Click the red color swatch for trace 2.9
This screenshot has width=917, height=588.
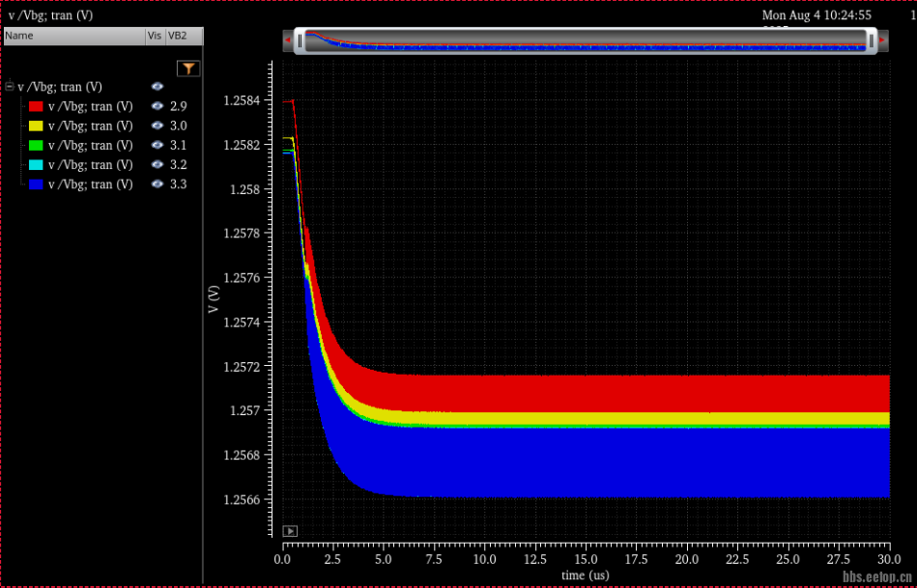tap(37, 106)
